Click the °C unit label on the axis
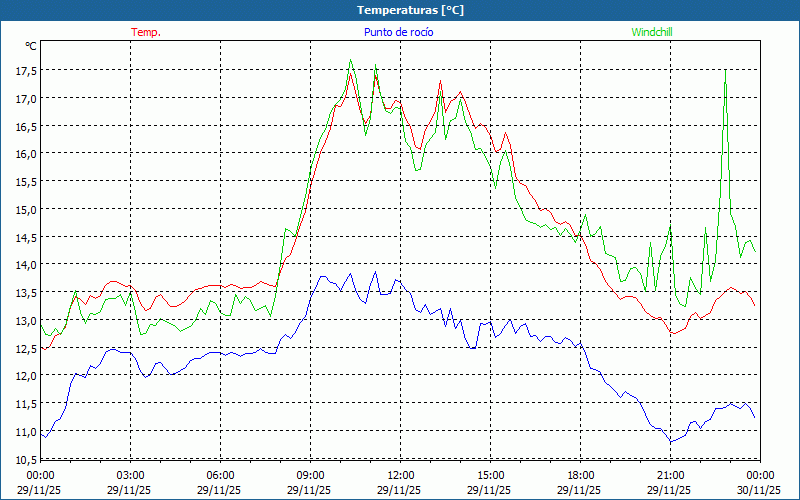Screen dimensions: 800x500 pos(30,46)
